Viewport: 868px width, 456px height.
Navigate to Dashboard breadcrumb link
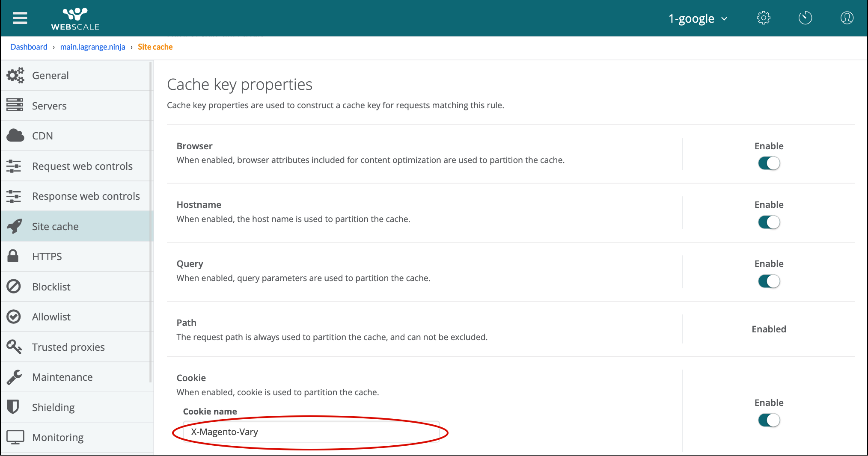point(29,47)
